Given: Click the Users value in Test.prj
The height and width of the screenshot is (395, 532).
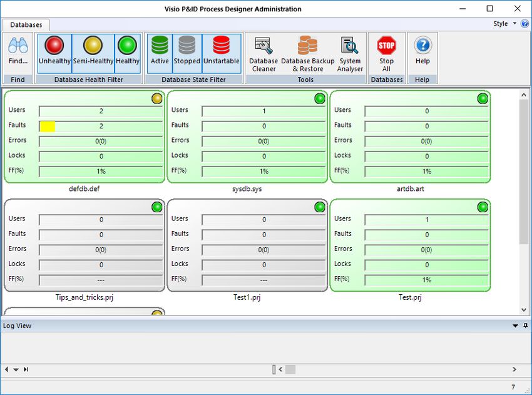Looking at the screenshot, I should (426, 220).
